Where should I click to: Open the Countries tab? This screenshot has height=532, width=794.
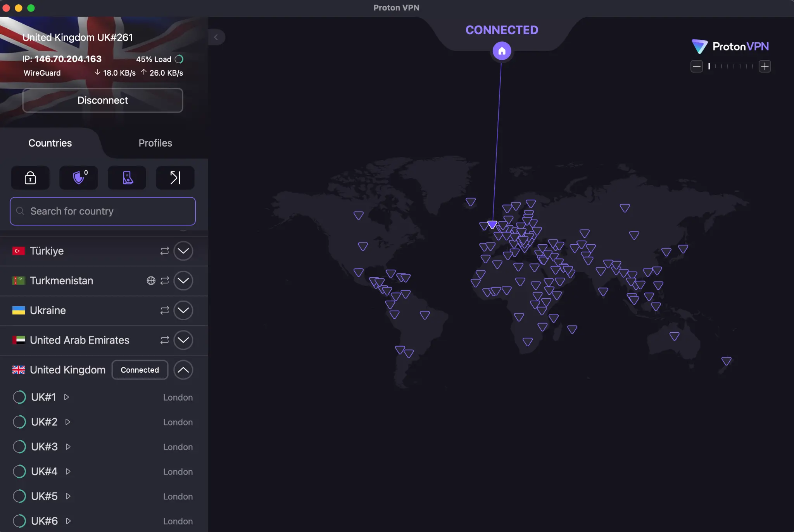pos(50,143)
